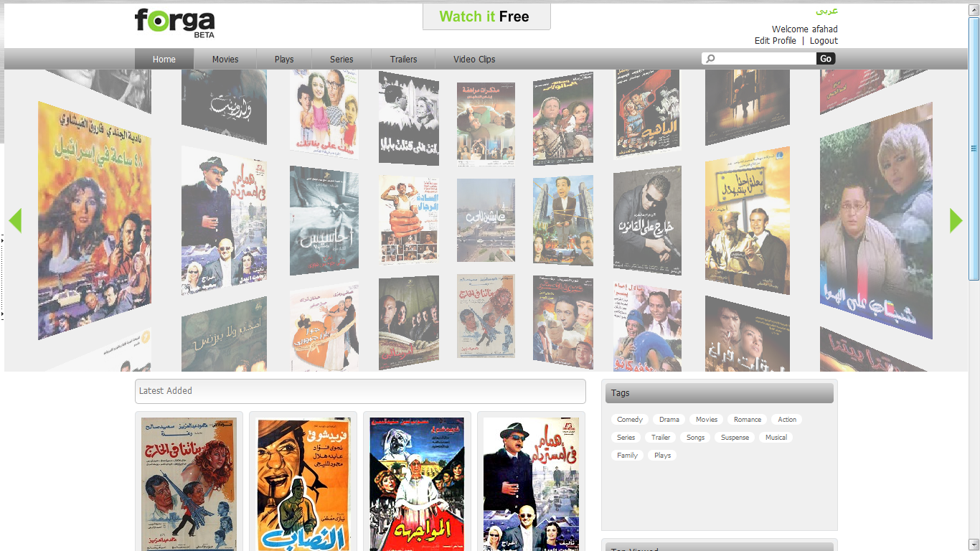Viewport: 980px width, 551px height.
Task: Select the Musical tag
Action: (x=776, y=438)
